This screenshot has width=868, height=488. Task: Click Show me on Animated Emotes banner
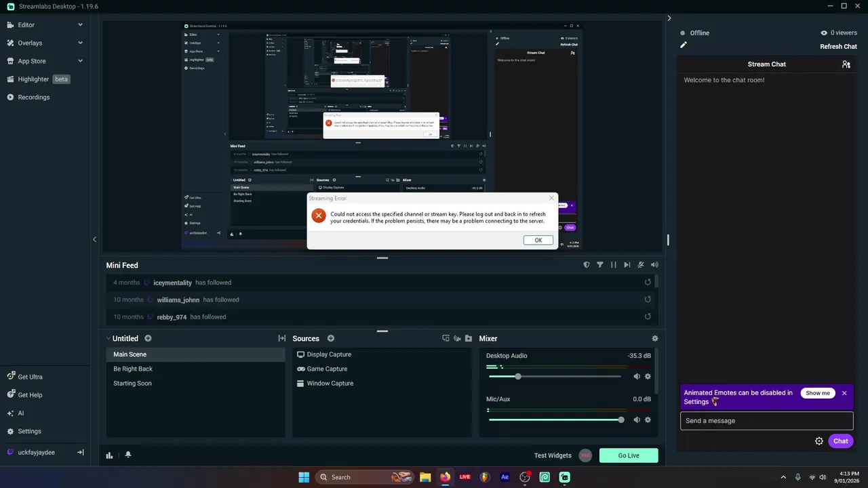[817, 393]
